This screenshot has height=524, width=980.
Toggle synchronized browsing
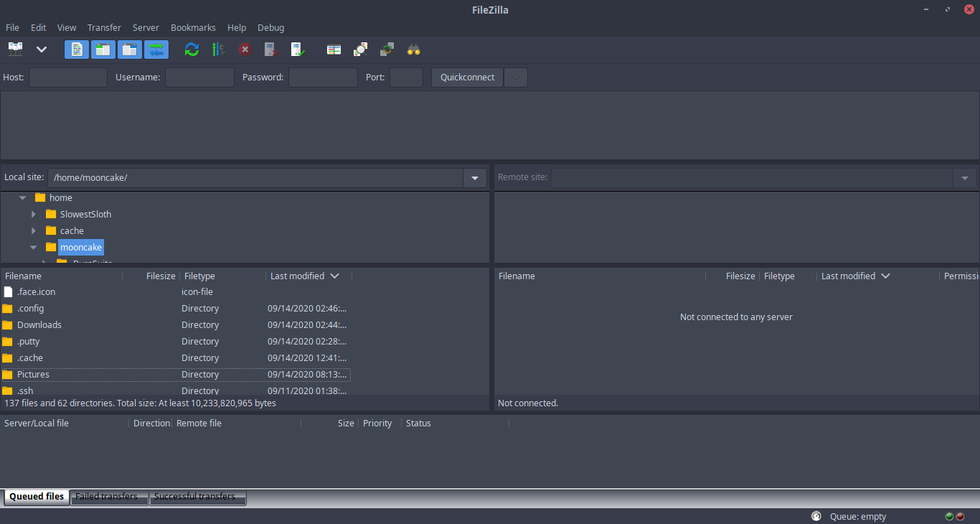coord(387,50)
